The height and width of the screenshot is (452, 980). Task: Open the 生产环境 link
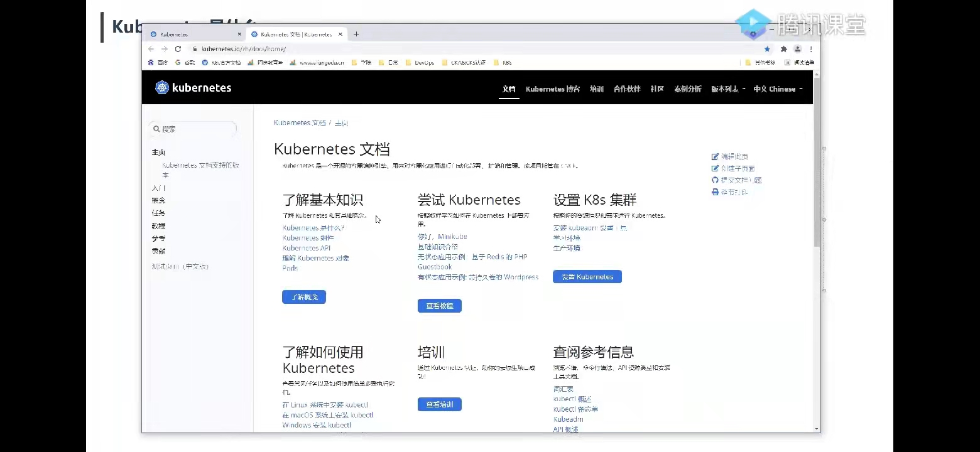point(567,248)
